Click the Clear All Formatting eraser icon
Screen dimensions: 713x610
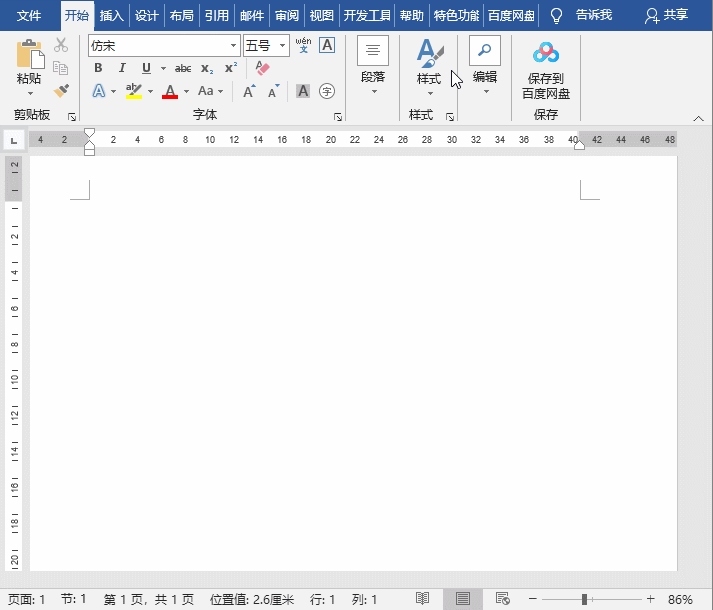pos(262,68)
